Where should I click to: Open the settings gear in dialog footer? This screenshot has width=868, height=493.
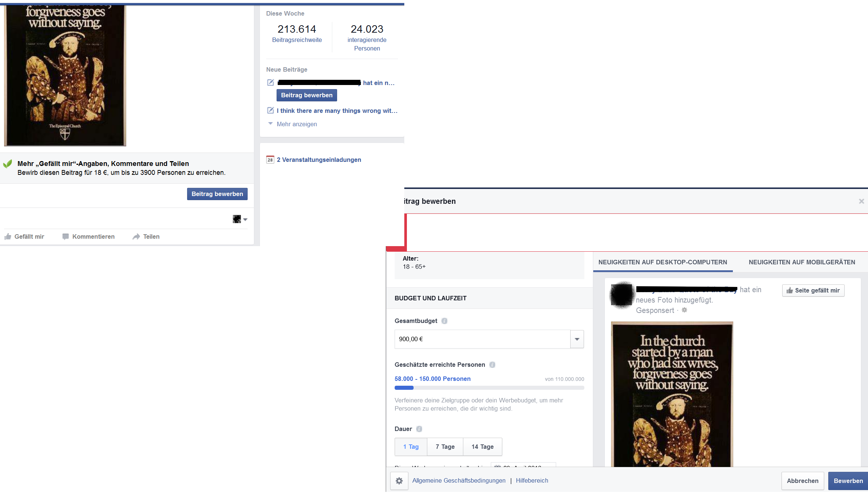399,481
